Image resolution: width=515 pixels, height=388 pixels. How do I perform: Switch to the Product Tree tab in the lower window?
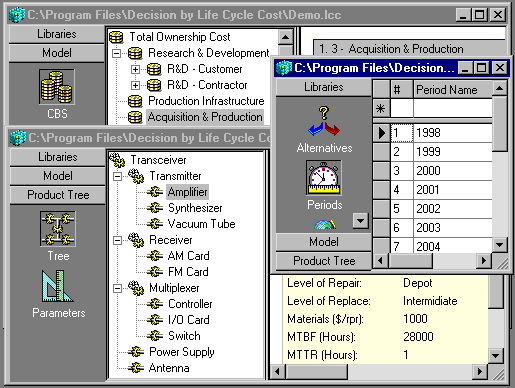[58, 195]
